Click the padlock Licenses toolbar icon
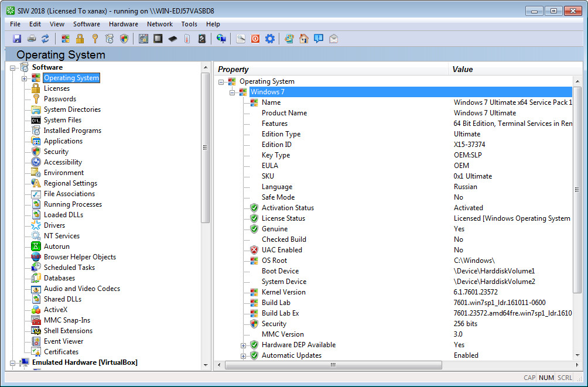 (x=80, y=39)
